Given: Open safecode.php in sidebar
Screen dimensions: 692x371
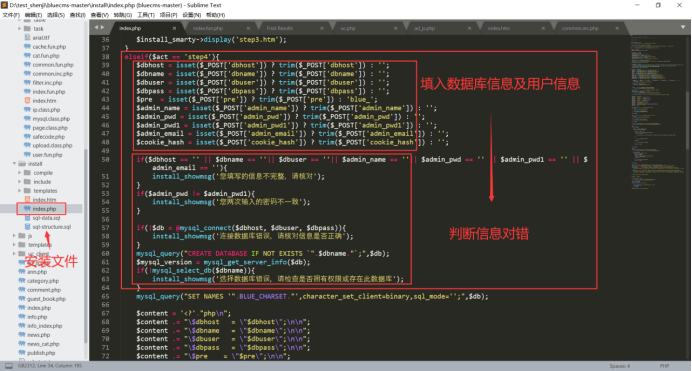Looking at the screenshot, I should pyautogui.click(x=49, y=137).
